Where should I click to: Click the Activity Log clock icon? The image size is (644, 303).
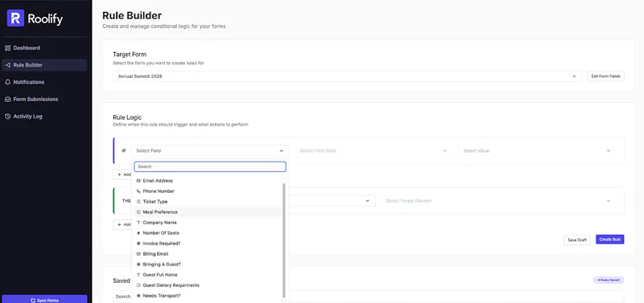(x=7, y=117)
